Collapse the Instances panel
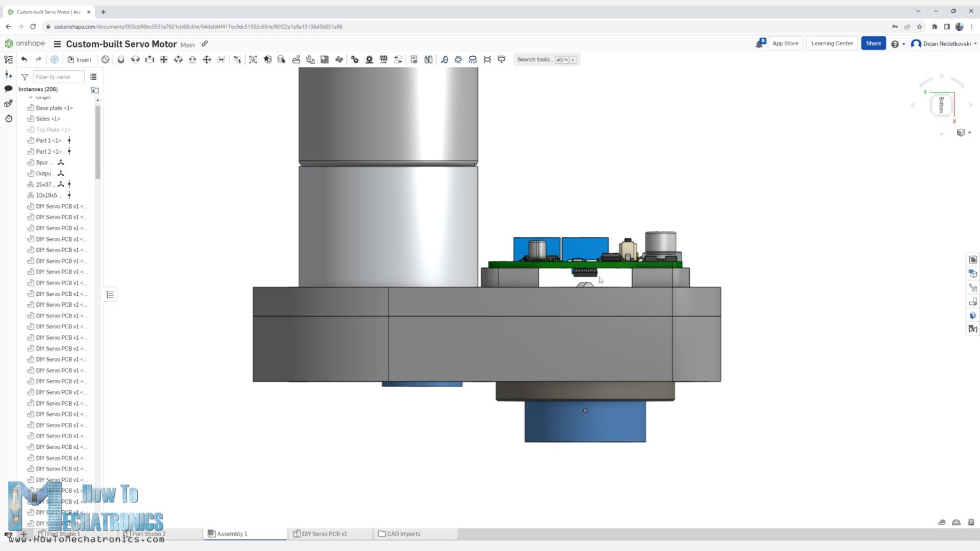 pyautogui.click(x=110, y=294)
